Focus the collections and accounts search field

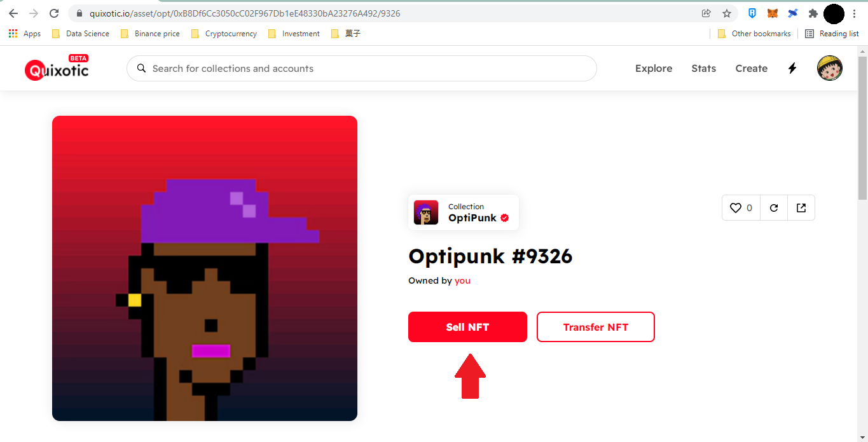tap(362, 68)
